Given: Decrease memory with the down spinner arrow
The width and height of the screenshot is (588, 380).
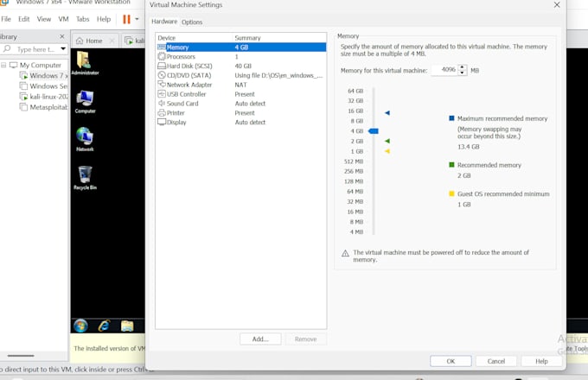Looking at the screenshot, I should pos(463,73).
